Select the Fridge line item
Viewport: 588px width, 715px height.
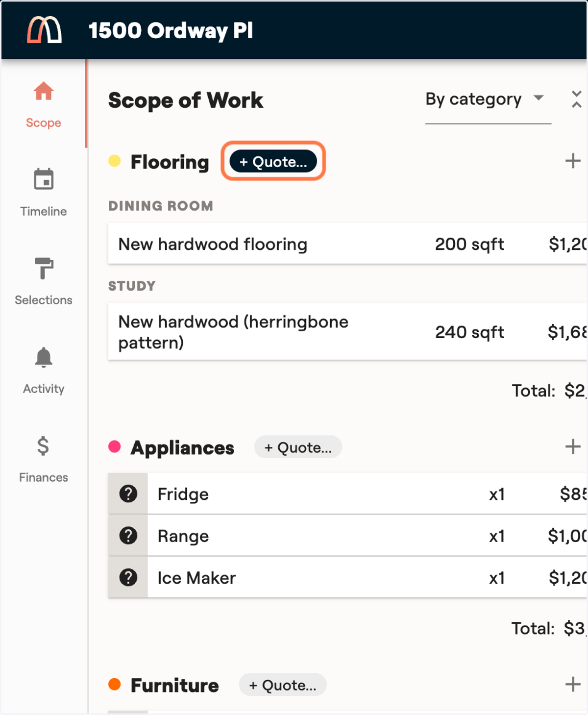tap(347, 493)
